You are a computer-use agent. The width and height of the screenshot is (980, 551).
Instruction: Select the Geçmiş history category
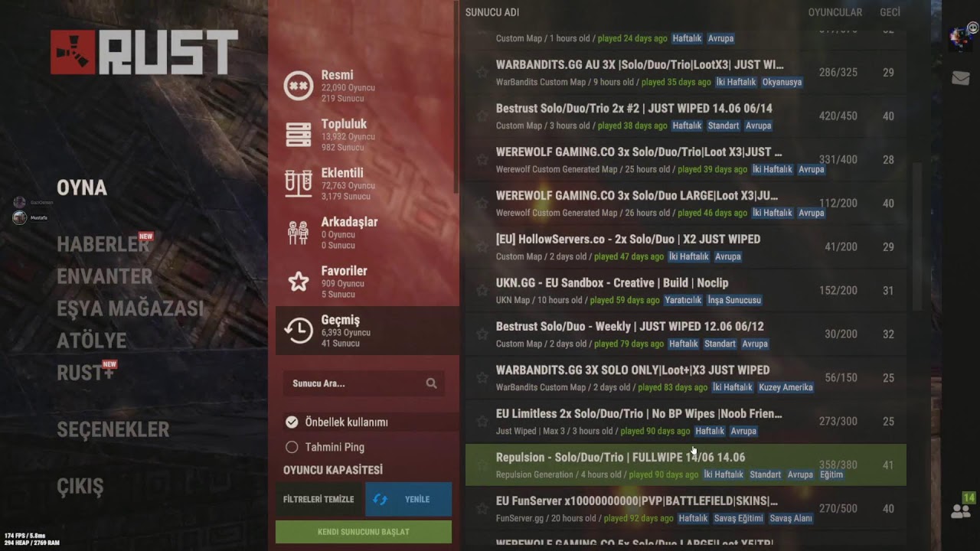point(367,331)
